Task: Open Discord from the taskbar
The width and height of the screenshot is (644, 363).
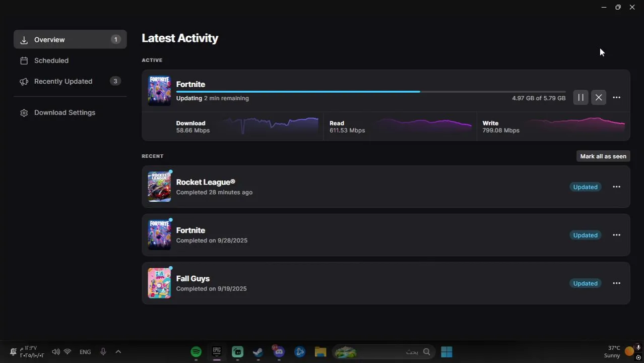Action: pos(279,352)
